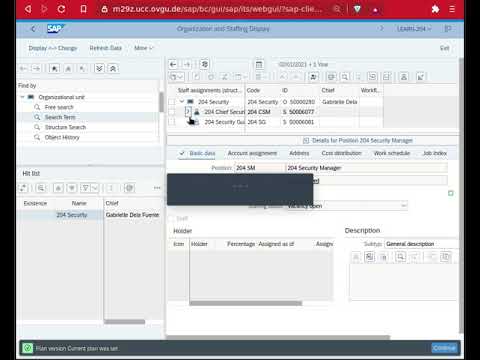Click the staff assignments back arrow
Image resolution: width=480 pixels, height=360 pixels.
(x=173, y=64)
